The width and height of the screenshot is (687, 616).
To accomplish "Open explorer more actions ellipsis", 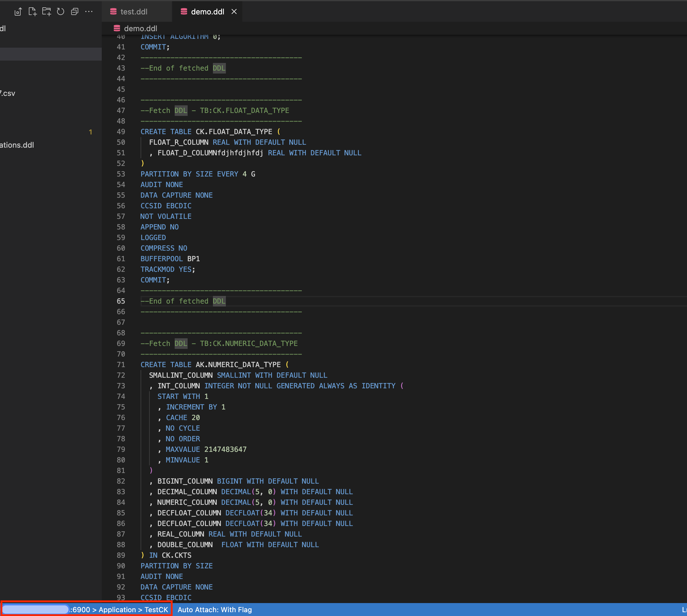I will [x=89, y=12].
